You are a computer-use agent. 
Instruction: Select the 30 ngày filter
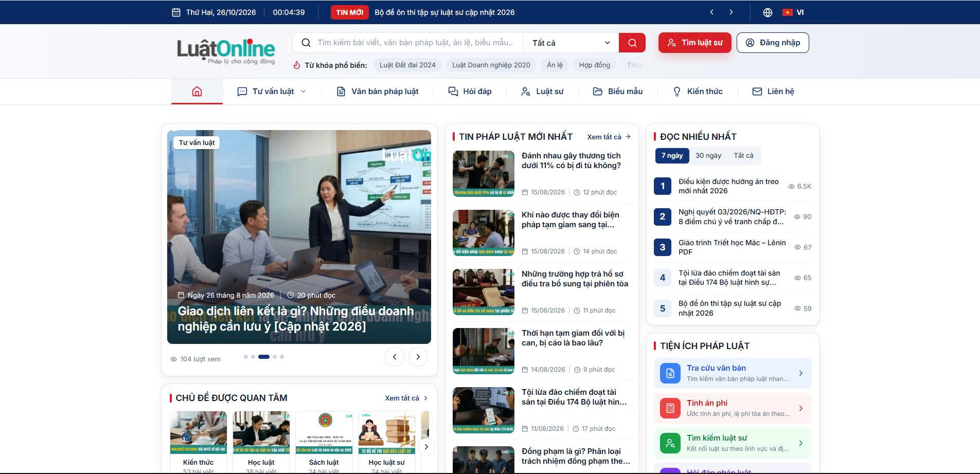pos(708,156)
